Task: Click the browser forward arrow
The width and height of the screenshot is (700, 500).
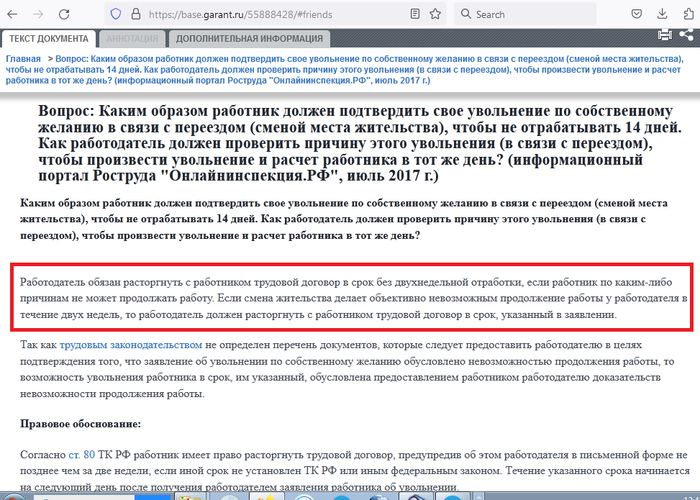Action: 38,14
